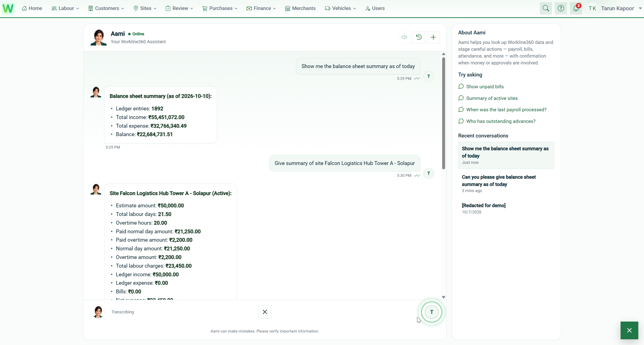This screenshot has width=644, height=345.
Task: Open the '[Redacted for demo]' conversation
Action: click(x=506, y=208)
